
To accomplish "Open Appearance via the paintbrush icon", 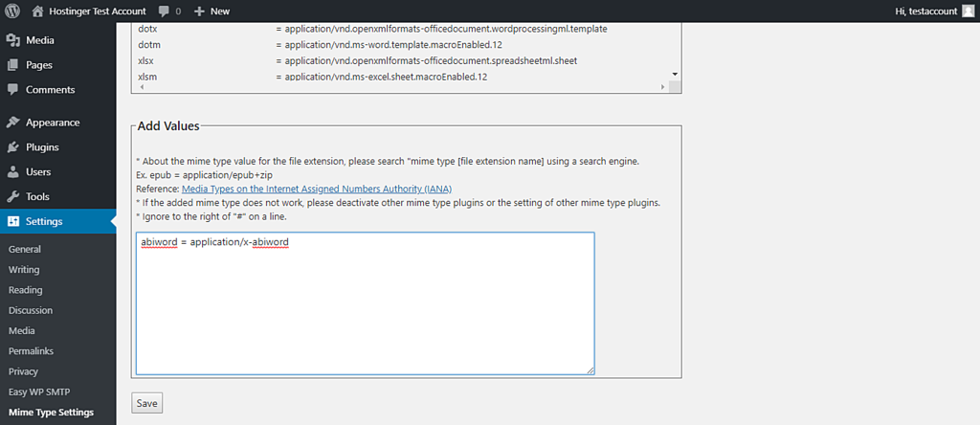I will 12,123.
